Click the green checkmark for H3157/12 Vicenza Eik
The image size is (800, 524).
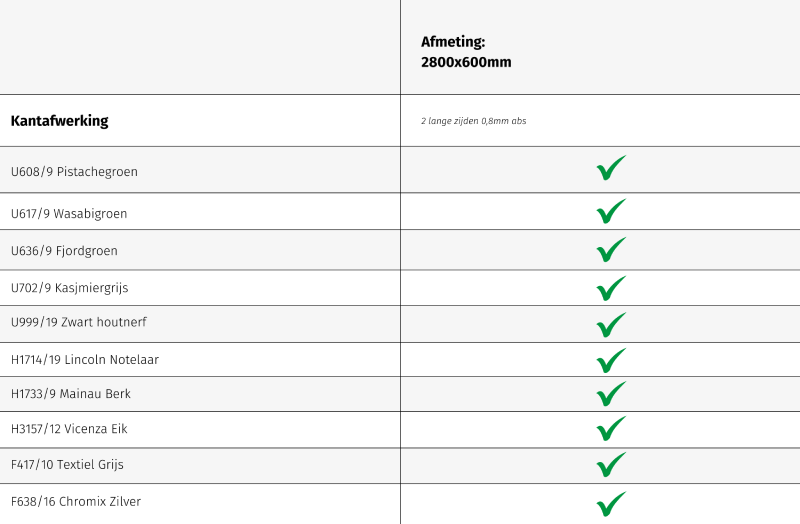[x=610, y=429]
